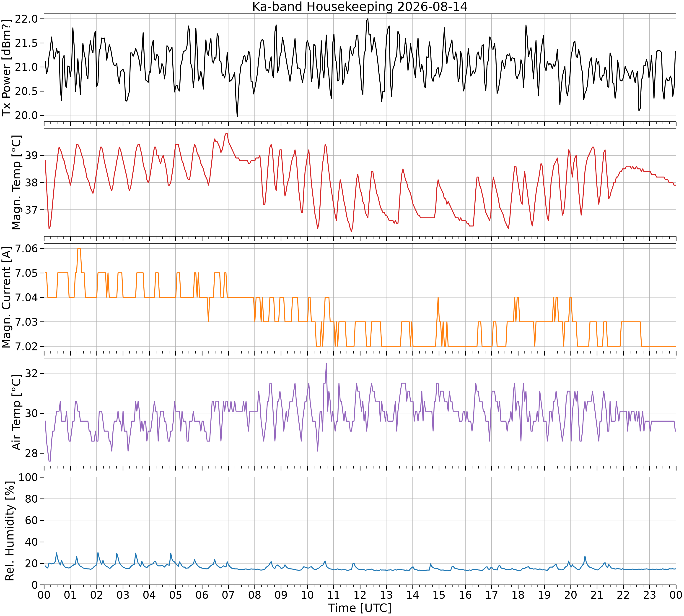Click the Tx Power [dBm?] axis label
Viewport: 684px width, 616px height.
click(x=7, y=67)
